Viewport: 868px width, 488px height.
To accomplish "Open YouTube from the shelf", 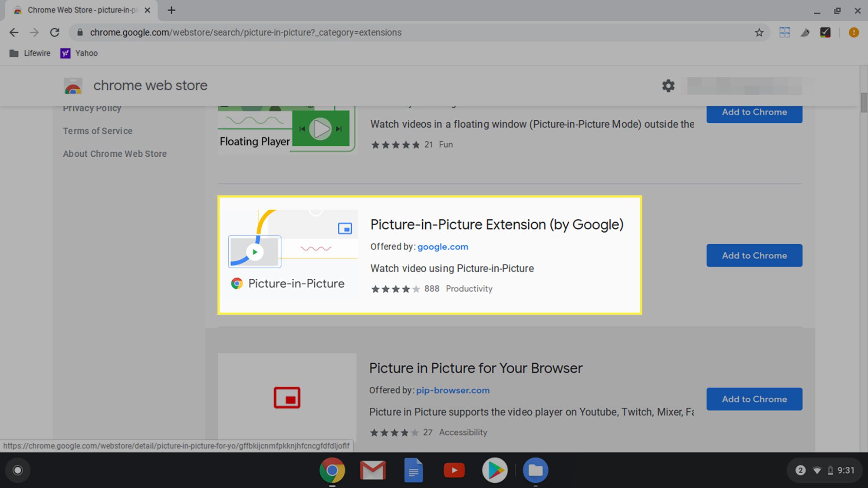I will click(x=454, y=470).
